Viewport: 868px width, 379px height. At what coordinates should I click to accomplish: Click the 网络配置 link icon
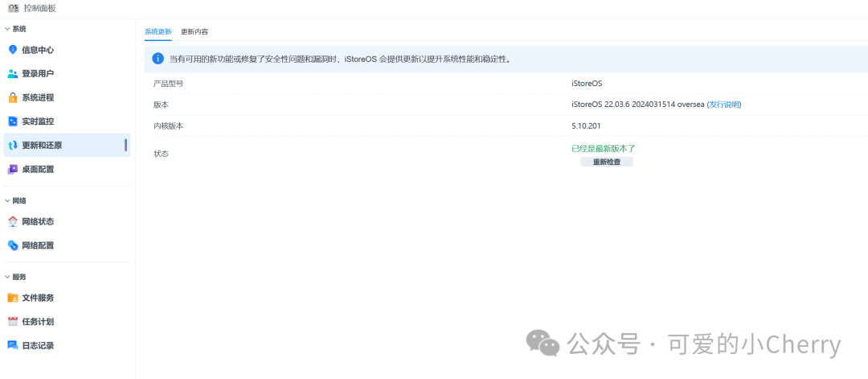(x=13, y=245)
